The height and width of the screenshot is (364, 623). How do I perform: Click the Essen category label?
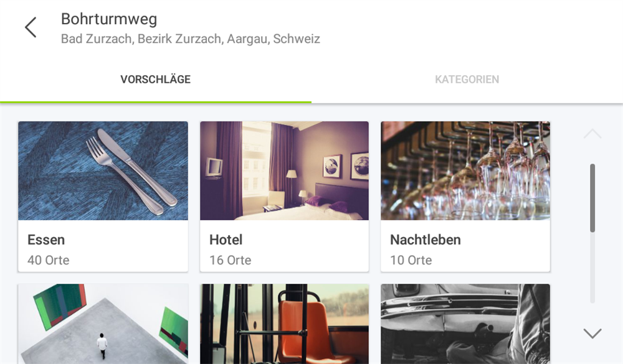click(46, 240)
